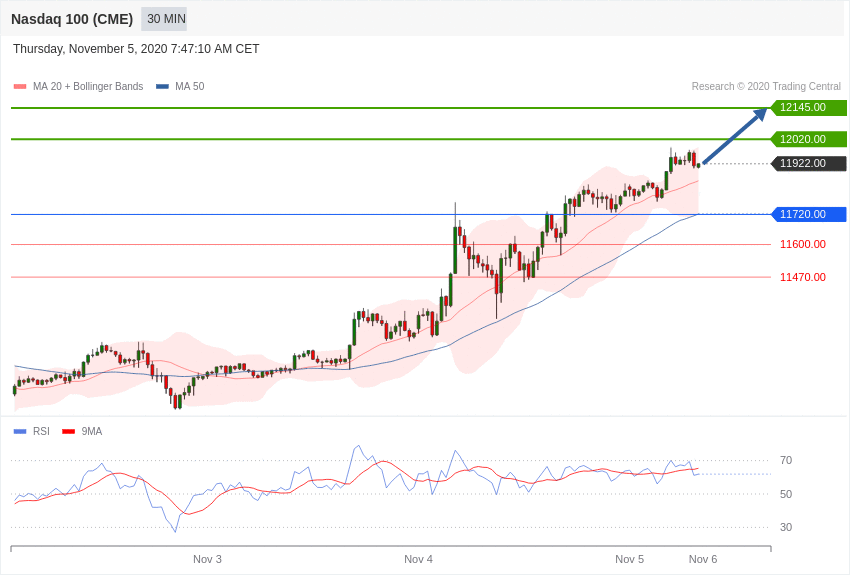Screen dimensions: 850x576
Task: Click the 9MA red legend swatch
Action: pyautogui.click(x=68, y=431)
